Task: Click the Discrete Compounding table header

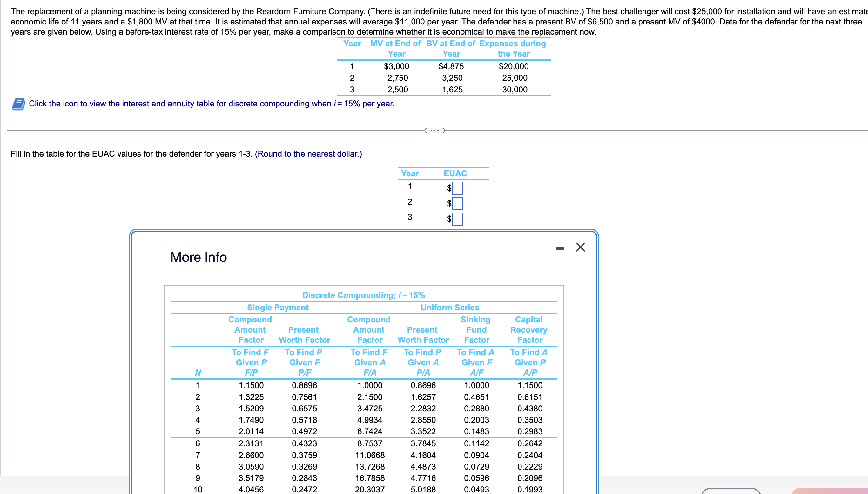Action: [x=363, y=295]
